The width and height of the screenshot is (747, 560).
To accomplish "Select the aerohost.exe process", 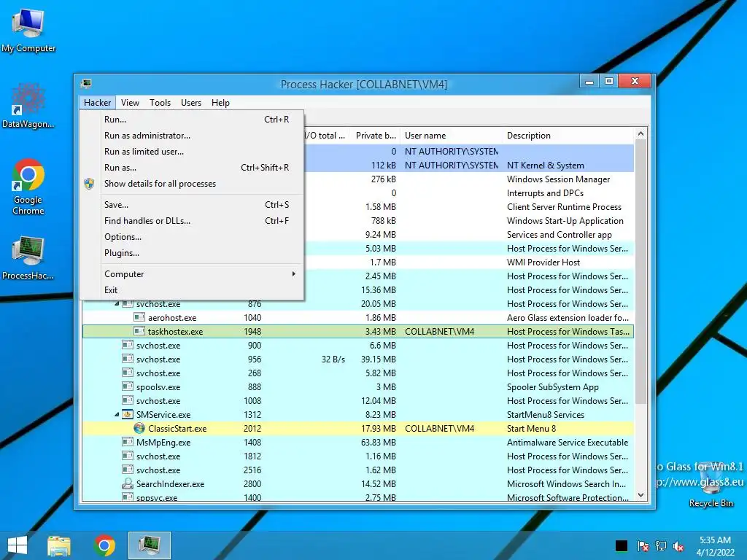I will (358, 318).
